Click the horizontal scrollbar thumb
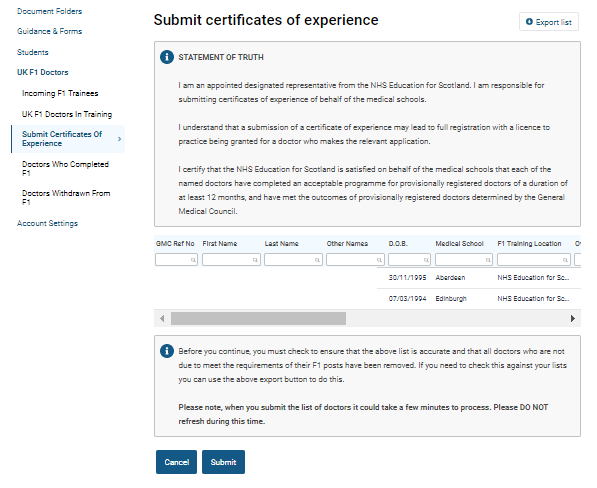Image resolution: width=597 pixels, height=488 pixels. (258, 319)
